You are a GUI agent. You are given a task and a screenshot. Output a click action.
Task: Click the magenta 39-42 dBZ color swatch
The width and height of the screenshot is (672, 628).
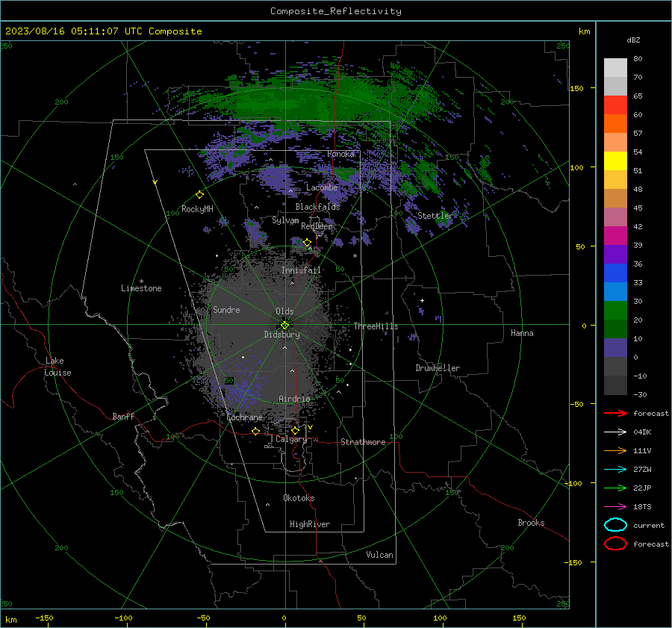pyautogui.click(x=615, y=236)
